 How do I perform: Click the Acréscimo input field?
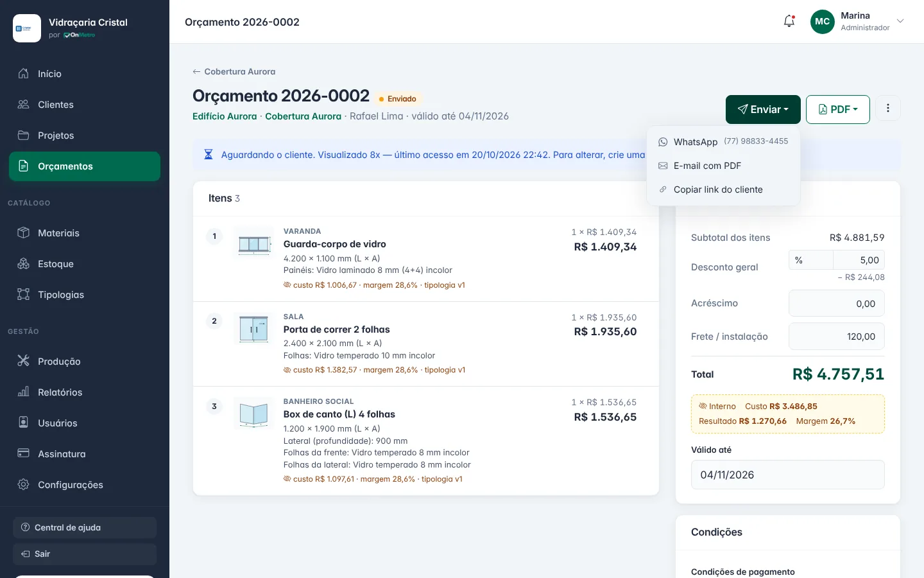click(x=837, y=303)
